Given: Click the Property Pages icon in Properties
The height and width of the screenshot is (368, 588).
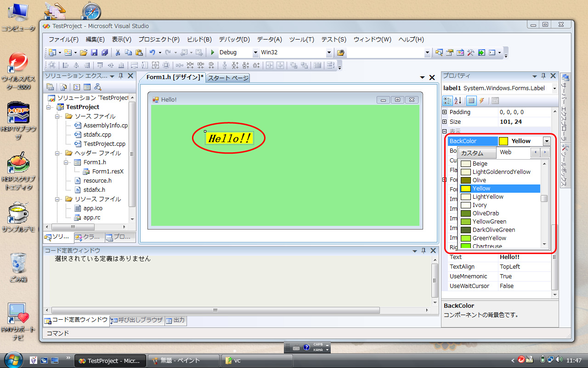Looking at the screenshot, I should 495,101.
